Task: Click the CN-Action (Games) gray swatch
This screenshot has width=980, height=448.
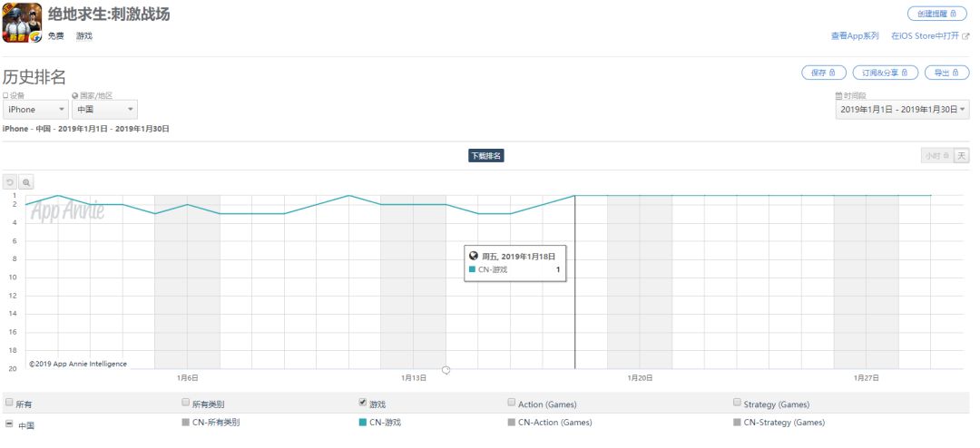Action: click(x=512, y=423)
